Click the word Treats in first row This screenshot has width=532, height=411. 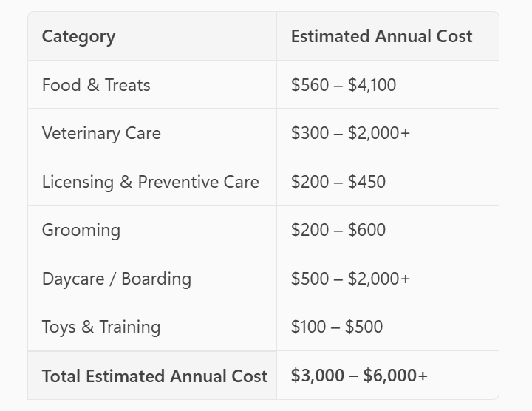pos(128,85)
